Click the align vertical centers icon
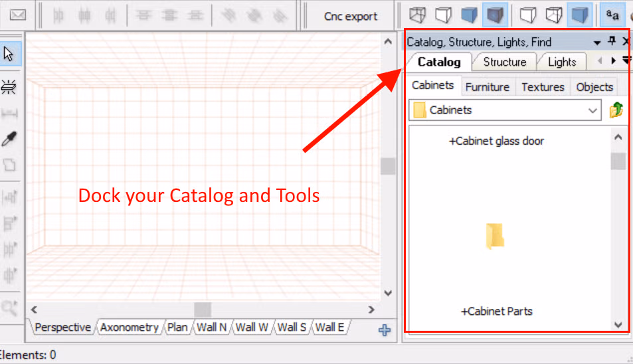 coord(169,15)
